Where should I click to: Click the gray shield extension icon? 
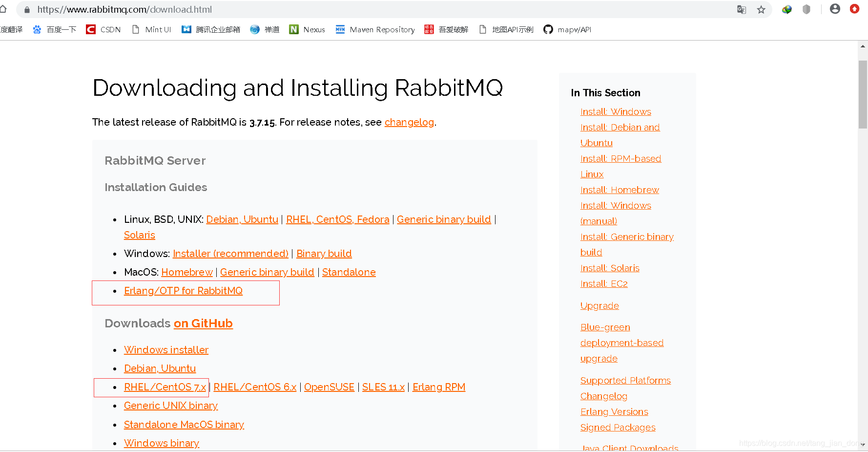click(806, 9)
